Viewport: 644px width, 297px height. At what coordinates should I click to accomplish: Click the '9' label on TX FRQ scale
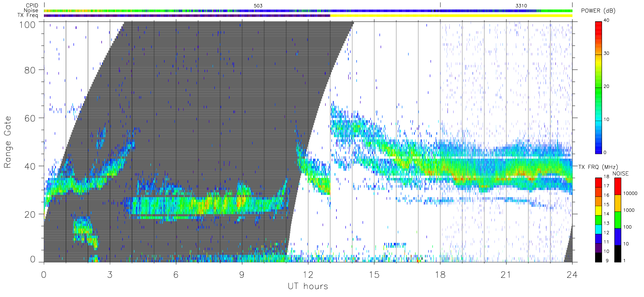[x=607, y=261]
